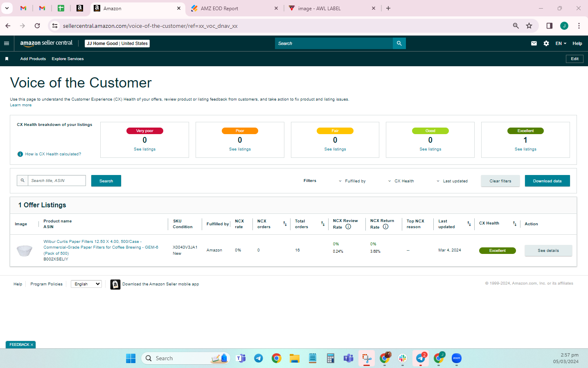Click the NCX Return Rate info icon

click(385, 227)
